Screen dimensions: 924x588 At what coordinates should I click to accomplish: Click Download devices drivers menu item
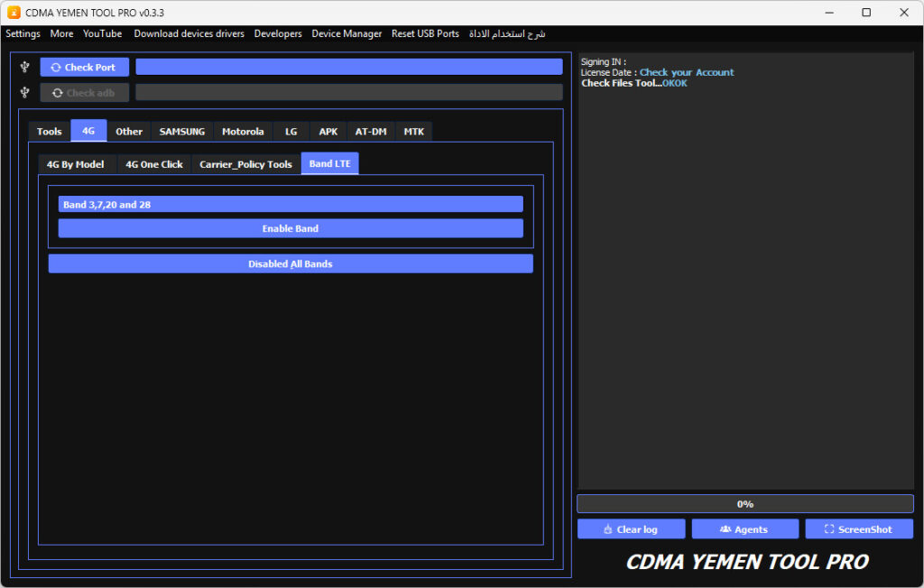point(189,33)
